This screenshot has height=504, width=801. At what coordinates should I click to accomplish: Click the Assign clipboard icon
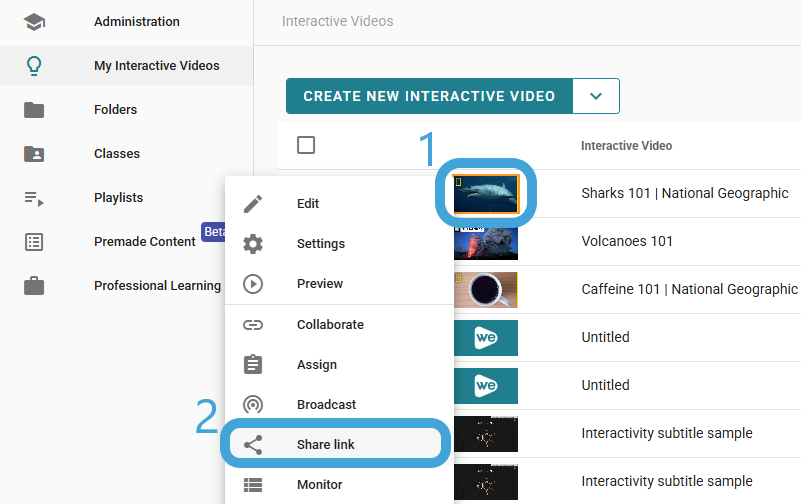(x=253, y=365)
